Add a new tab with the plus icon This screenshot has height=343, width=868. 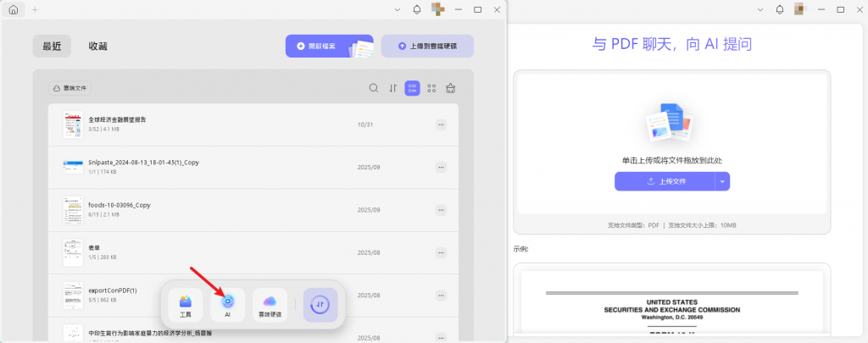[x=36, y=10]
